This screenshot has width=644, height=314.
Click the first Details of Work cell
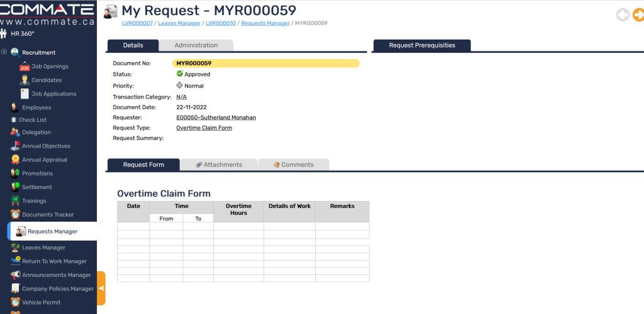289,226
